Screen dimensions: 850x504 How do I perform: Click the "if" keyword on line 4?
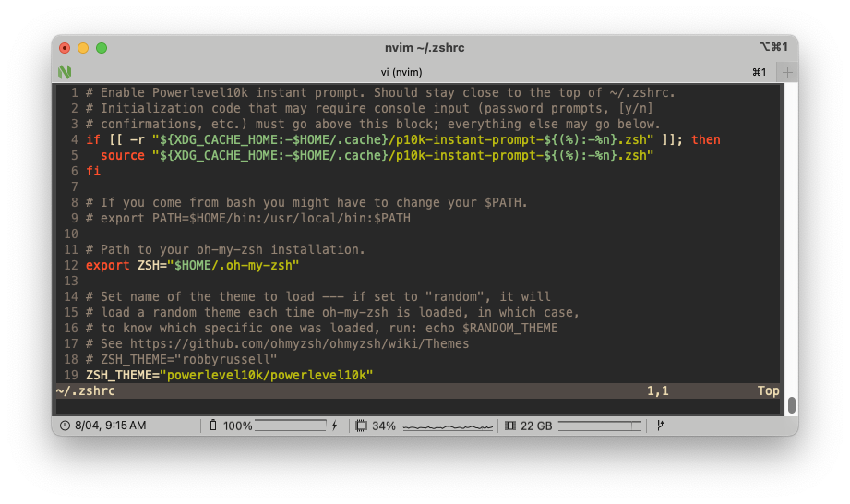93,139
